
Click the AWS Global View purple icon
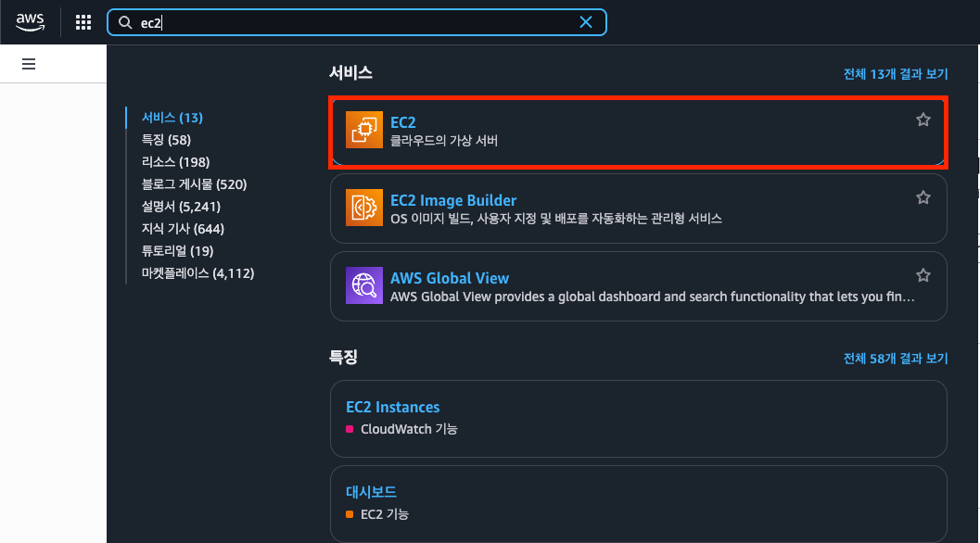click(363, 286)
